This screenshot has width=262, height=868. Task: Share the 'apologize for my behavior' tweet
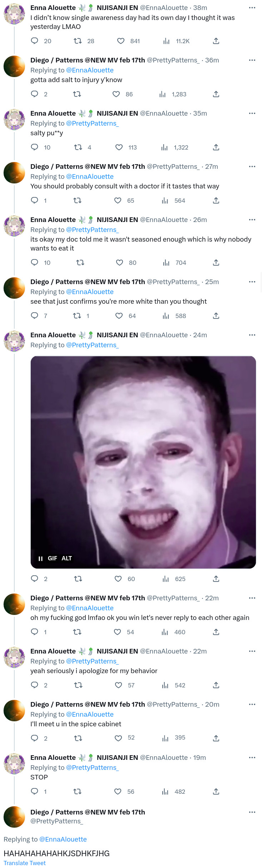tap(216, 685)
